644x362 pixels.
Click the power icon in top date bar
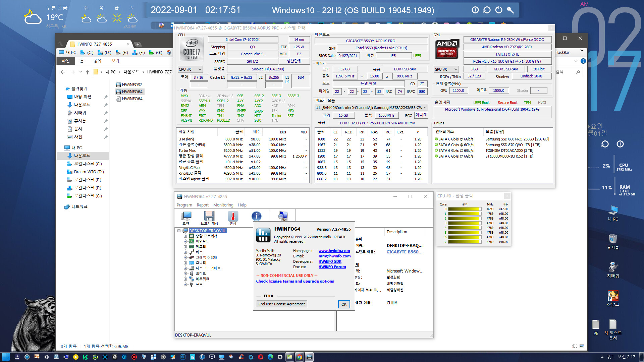(x=499, y=10)
